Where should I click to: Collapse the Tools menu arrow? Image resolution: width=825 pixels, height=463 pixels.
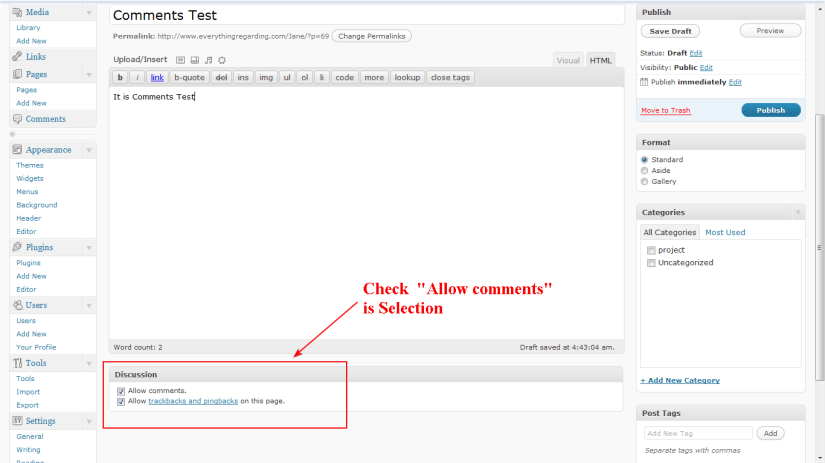(89, 364)
